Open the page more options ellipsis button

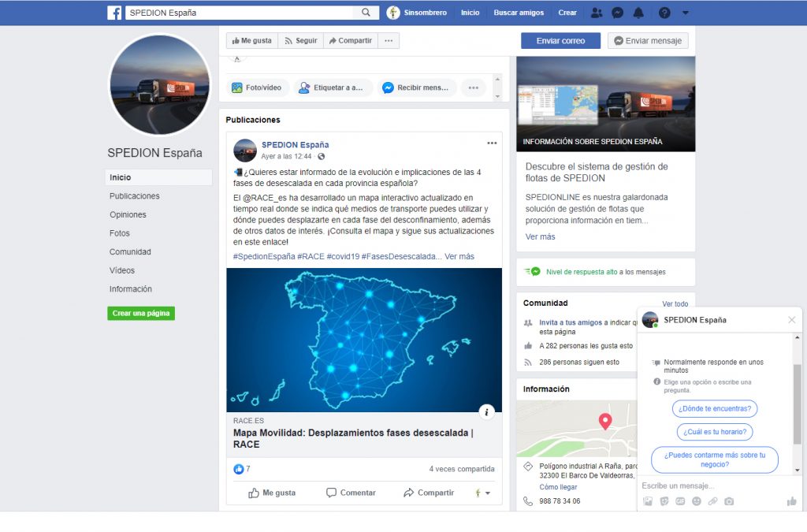[389, 41]
